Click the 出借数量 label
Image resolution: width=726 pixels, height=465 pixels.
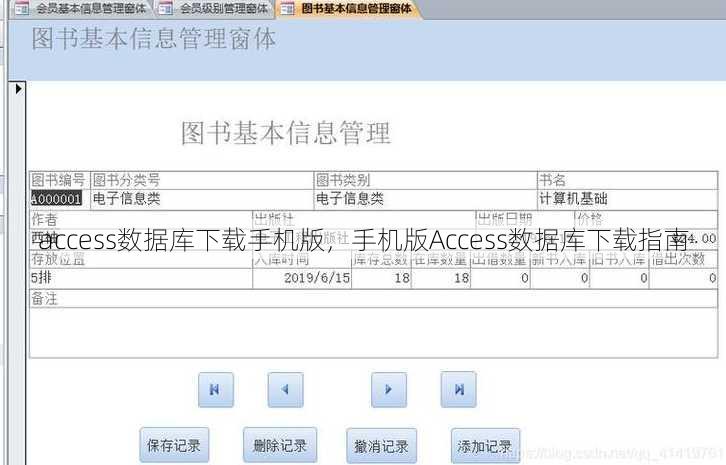pos(500,258)
